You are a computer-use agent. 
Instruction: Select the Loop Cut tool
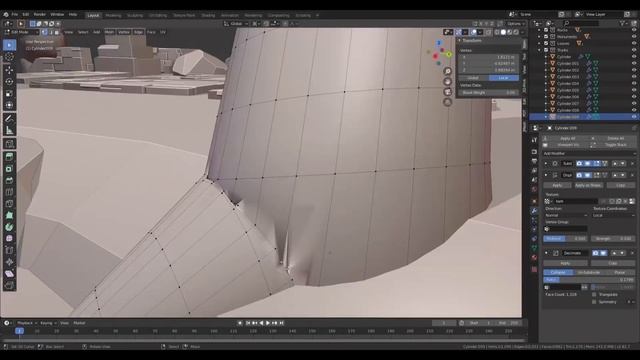pyautogui.click(x=9, y=192)
